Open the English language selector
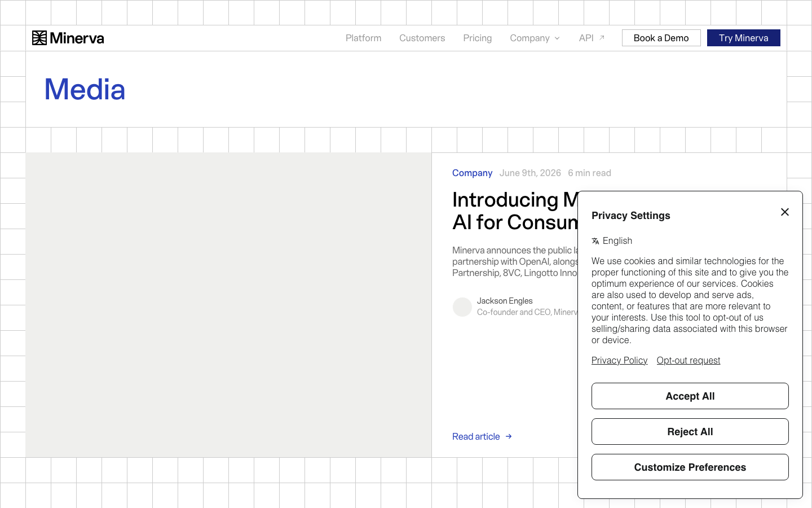Image resolution: width=812 pixels, height=508 pixels. [x=612, y=241]
